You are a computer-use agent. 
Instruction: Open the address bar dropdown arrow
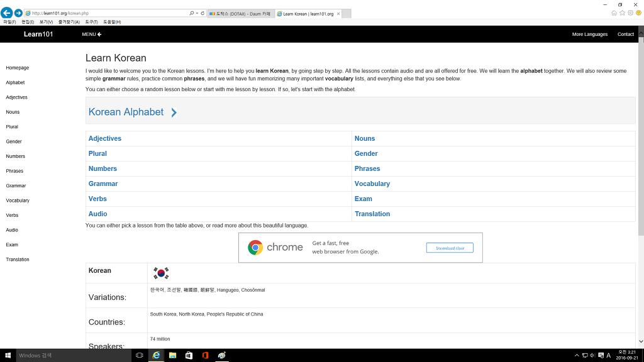[x=197, y=13]
